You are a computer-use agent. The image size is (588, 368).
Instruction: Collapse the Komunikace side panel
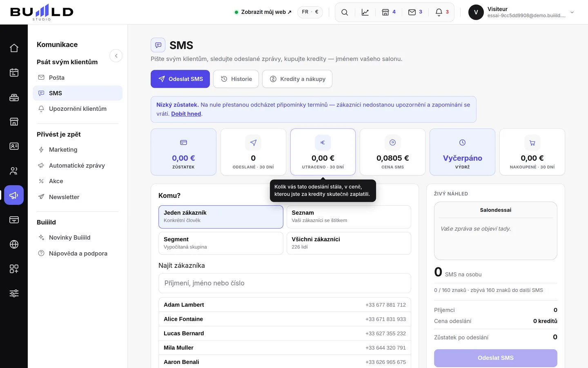tap(116, 56)
